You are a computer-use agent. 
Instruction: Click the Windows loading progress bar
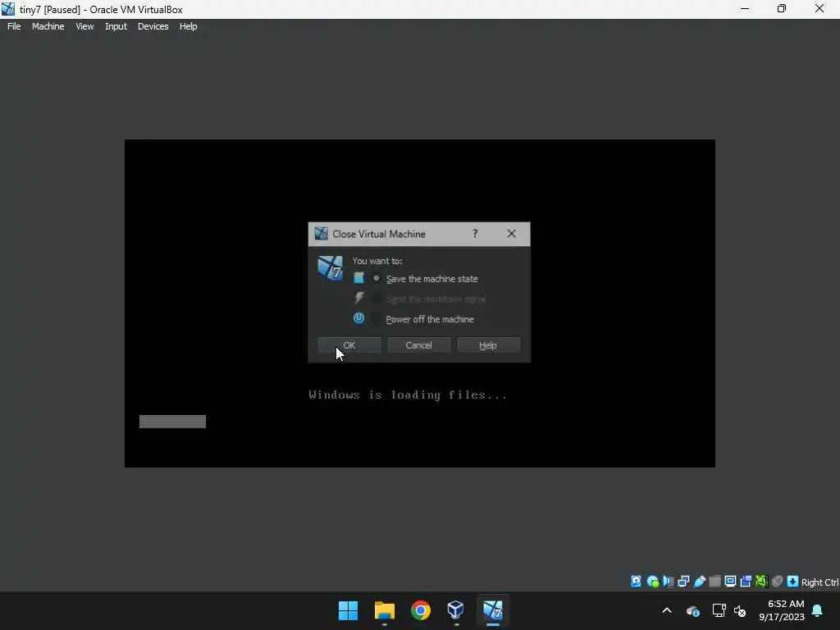point(172,422)
